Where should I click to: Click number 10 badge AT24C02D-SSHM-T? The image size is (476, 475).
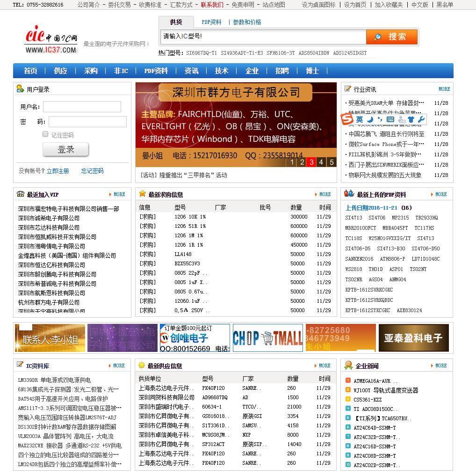click(x=348, y=464)
